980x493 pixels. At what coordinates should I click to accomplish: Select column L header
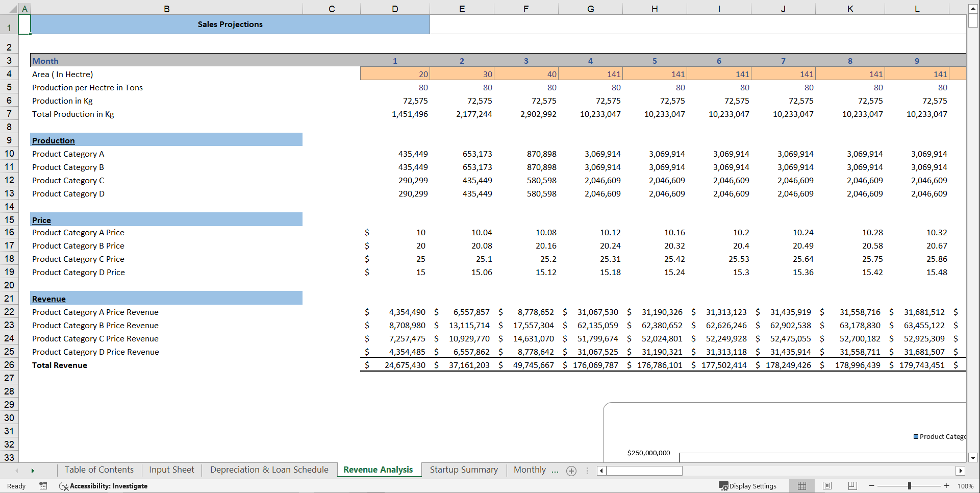(917, 9)
